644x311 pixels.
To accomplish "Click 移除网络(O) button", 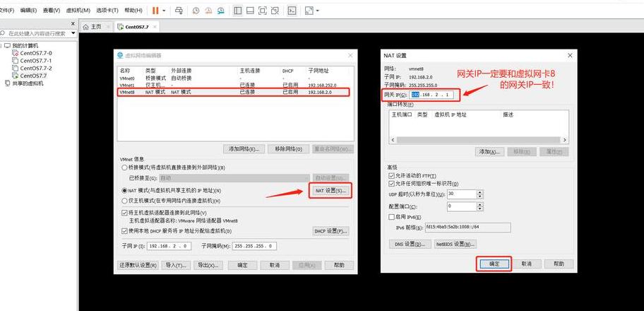I will click(288, 149).
